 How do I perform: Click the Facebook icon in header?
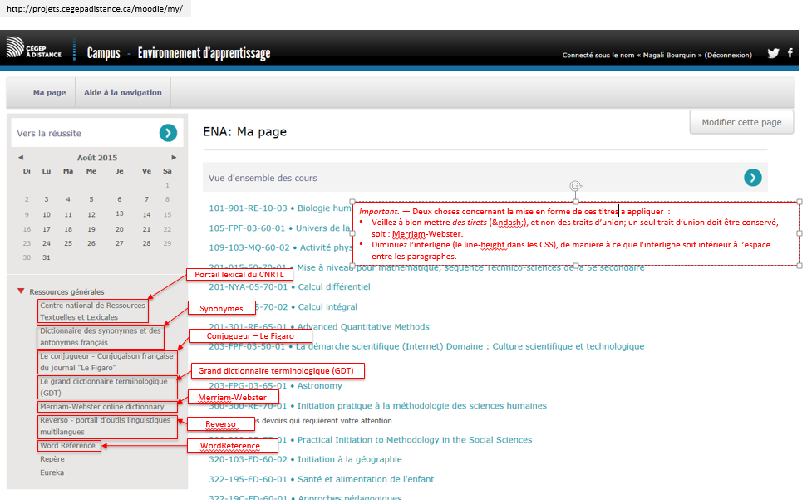790,53
